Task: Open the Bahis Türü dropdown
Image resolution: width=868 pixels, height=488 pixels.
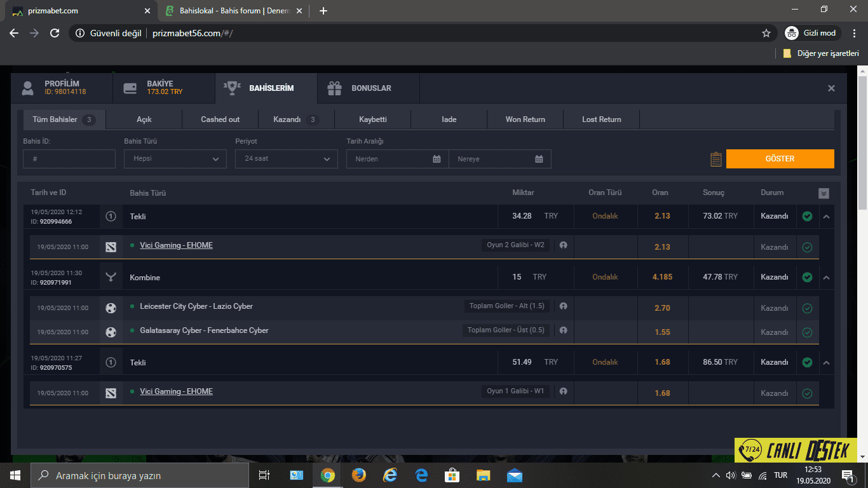Action: (175, 159)
